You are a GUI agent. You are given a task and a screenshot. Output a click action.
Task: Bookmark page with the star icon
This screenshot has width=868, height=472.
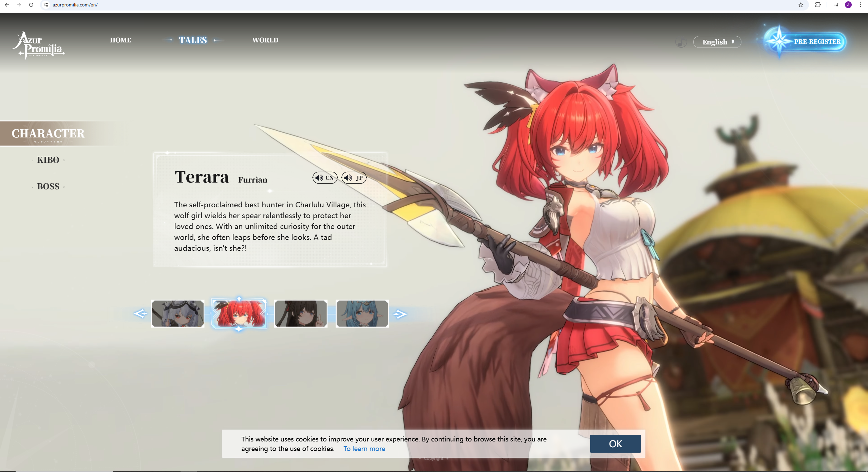801,5
